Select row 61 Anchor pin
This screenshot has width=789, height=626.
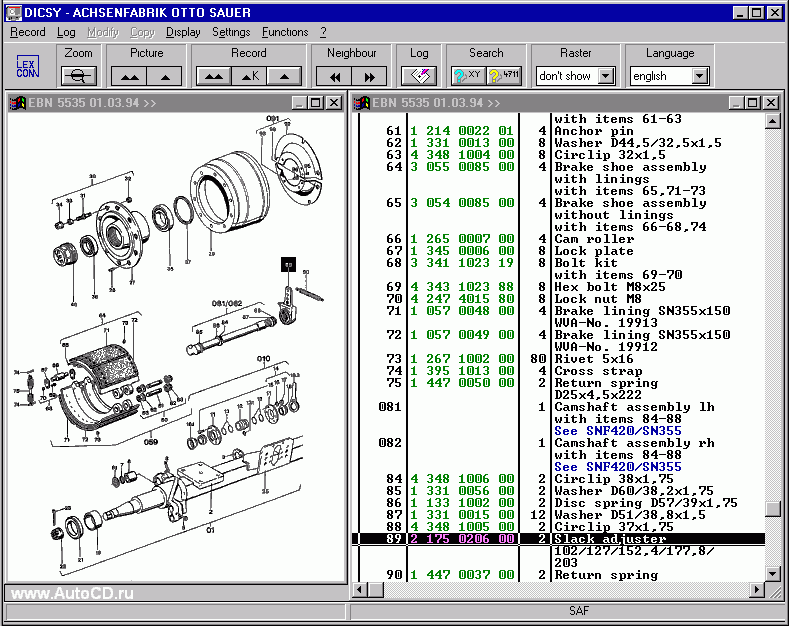click(559, 131)
